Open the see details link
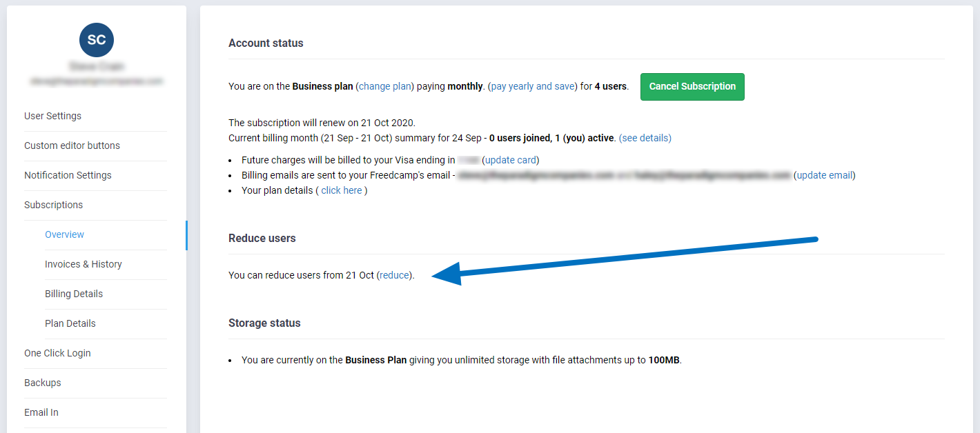The image size is (980, 433). 645,138
